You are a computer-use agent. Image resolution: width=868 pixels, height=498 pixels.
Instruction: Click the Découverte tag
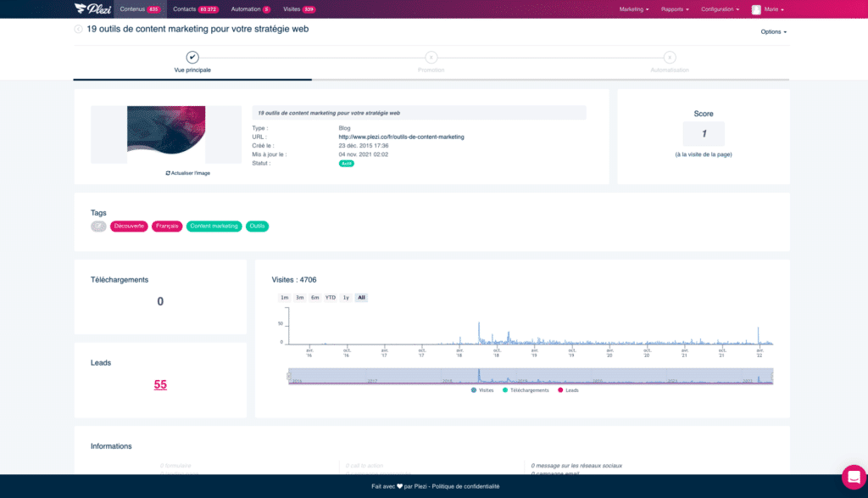(129, 226)
